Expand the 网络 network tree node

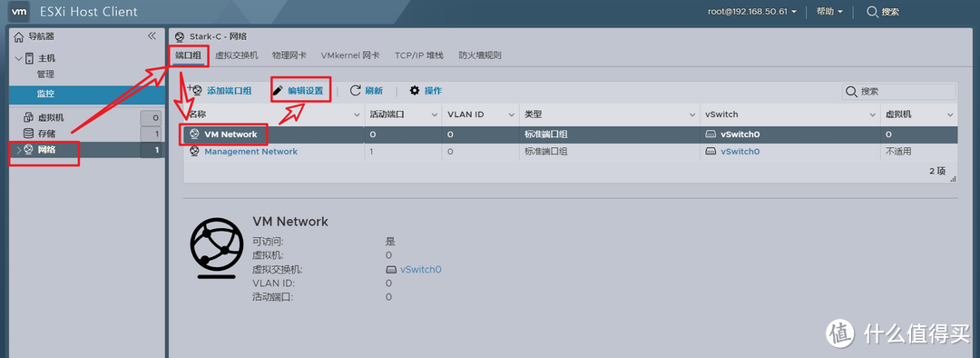pos(18,150)
